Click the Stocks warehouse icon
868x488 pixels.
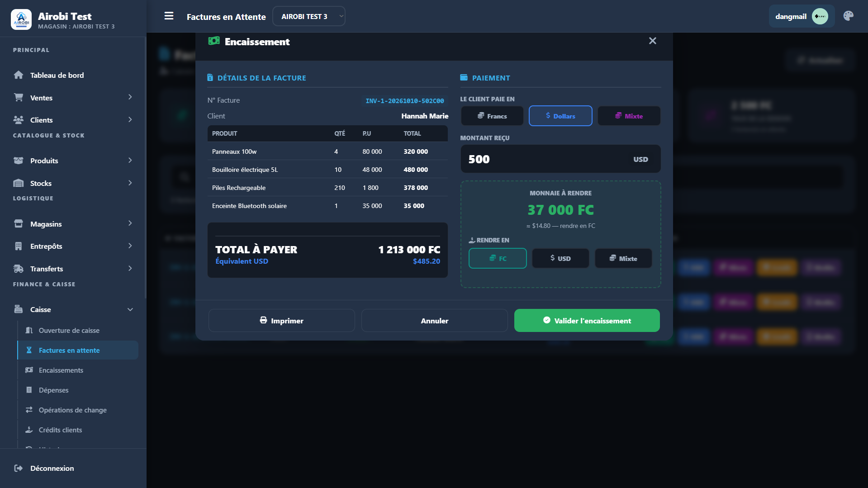click(x=19, y=183)
